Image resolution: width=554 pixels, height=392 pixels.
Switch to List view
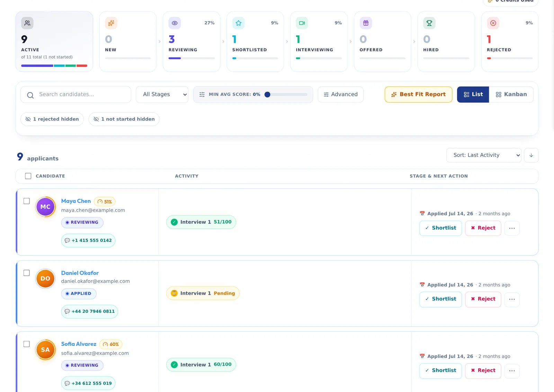pos(473,94)
